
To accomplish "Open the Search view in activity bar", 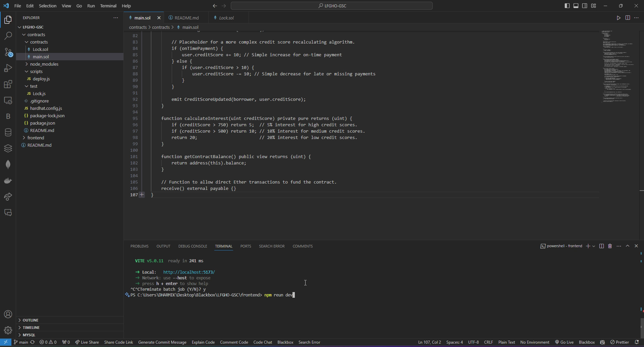I will click(x=8, y=36).
